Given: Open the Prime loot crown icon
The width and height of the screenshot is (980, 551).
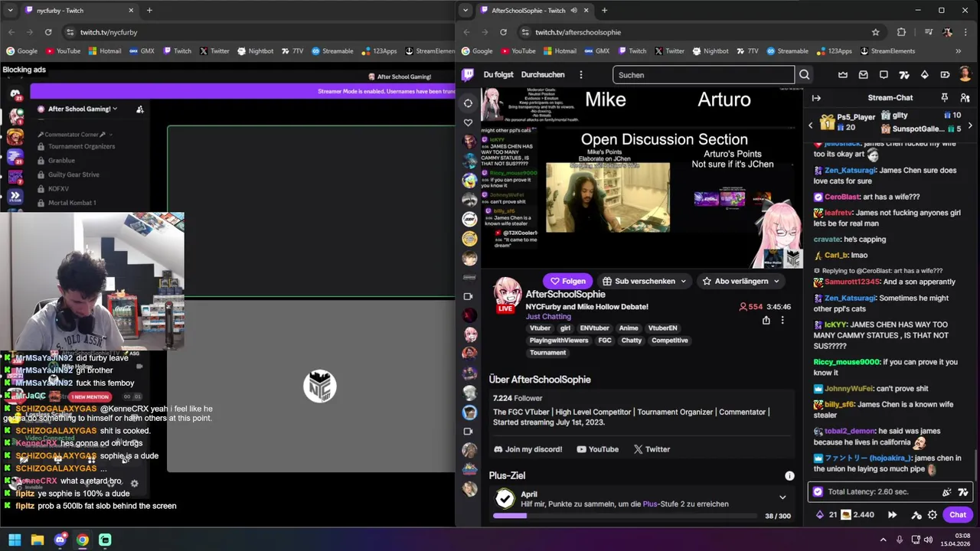Looking at the screenshot, I should tap(843, 74).
